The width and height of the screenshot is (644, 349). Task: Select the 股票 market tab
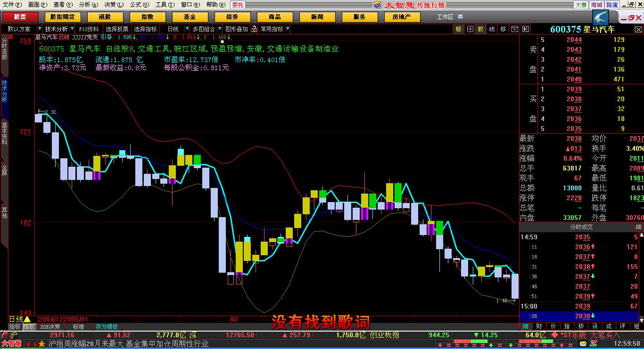[20, 17]
